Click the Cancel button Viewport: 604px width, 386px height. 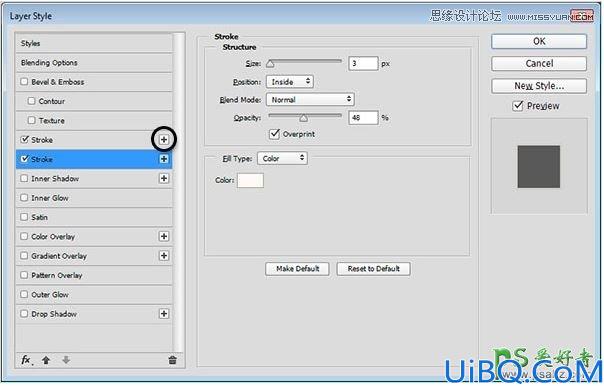tap(539, 64)
